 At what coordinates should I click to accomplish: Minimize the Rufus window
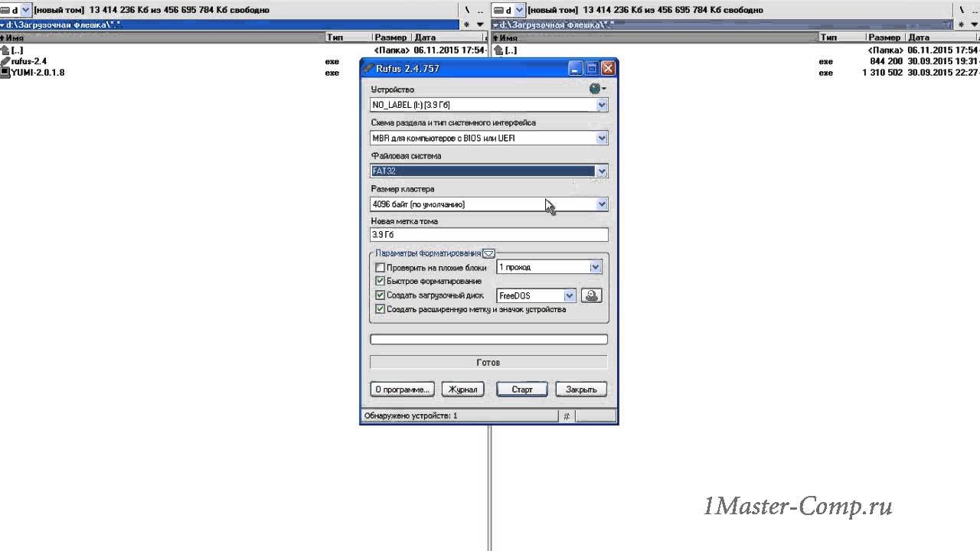(576, 68)
